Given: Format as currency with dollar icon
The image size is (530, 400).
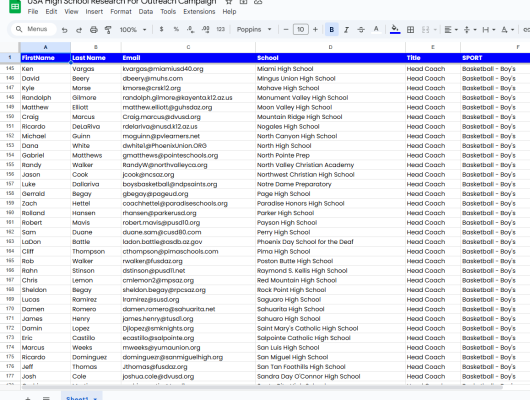Looking at the screenshot, I should (162, 29).
